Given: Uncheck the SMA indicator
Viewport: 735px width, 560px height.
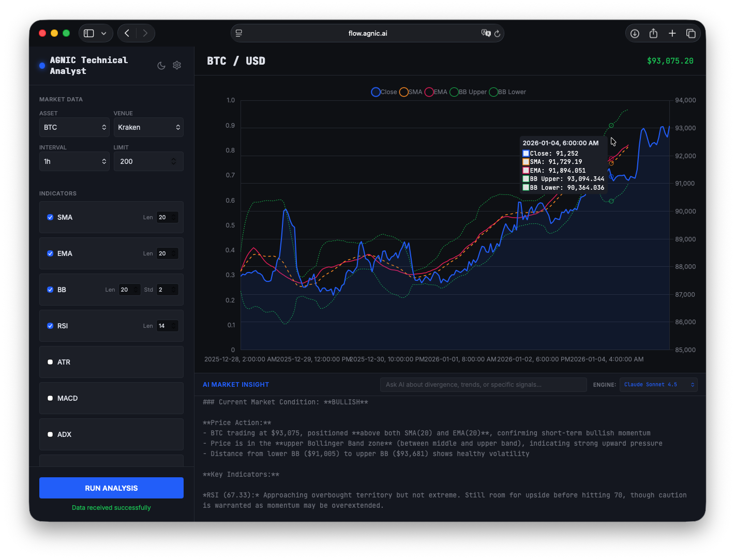Looking at the screenshot, I should 50,217.
